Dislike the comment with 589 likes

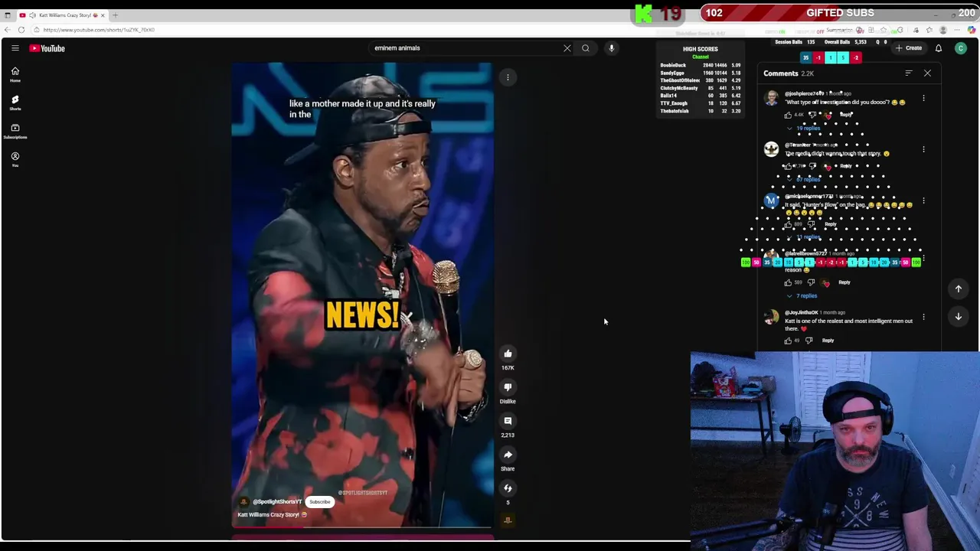(x=811, y=282)
